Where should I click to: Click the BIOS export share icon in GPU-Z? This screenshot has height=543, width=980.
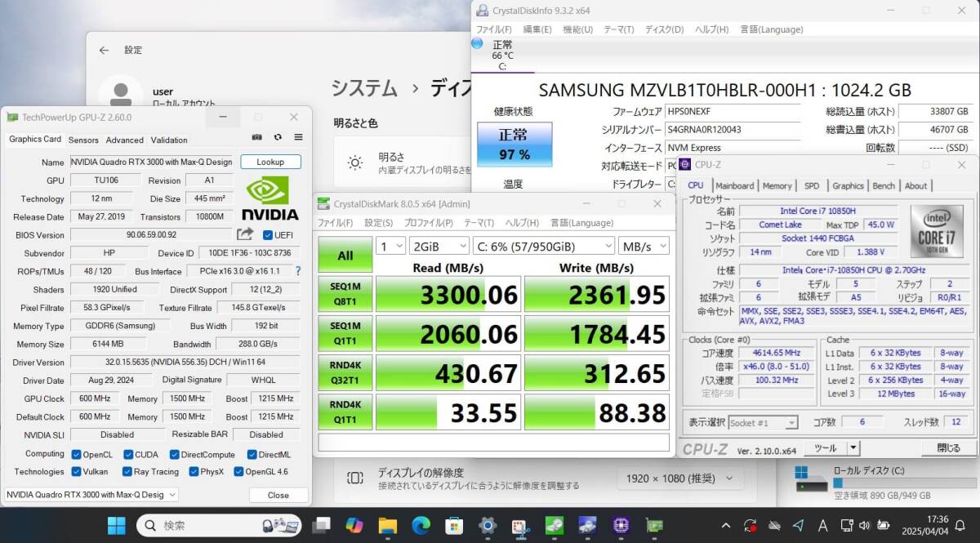pyautogui.click(x=245, y=234)
